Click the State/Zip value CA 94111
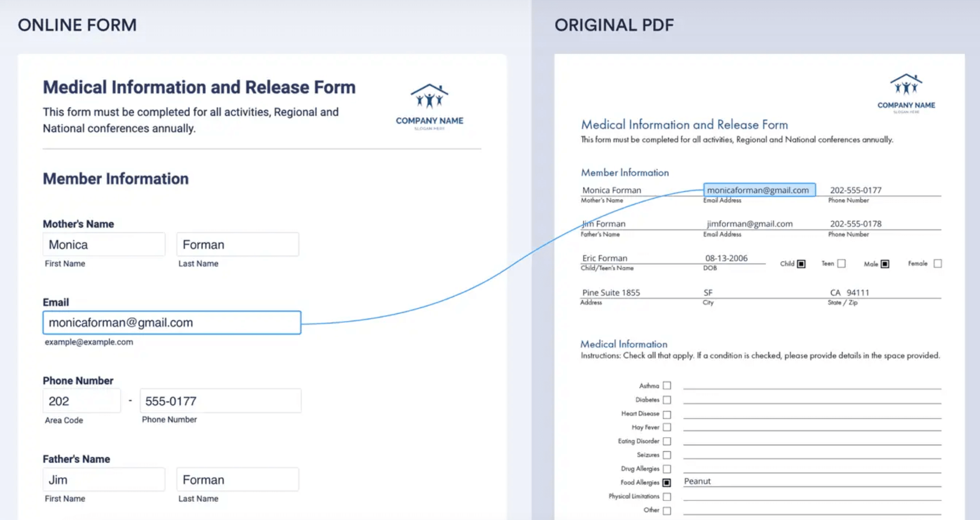The width and height of the screenshot is (980, 520). coord(850,293)
